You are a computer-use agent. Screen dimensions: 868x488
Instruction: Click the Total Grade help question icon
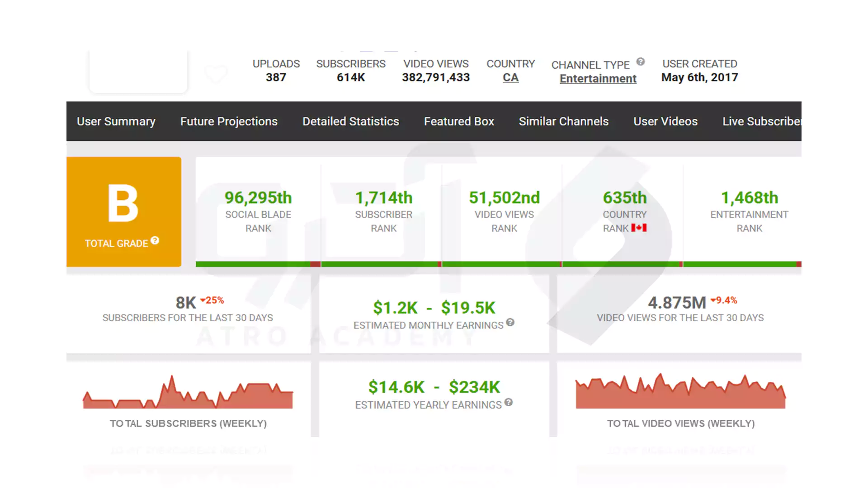click(x=155, y=240)
